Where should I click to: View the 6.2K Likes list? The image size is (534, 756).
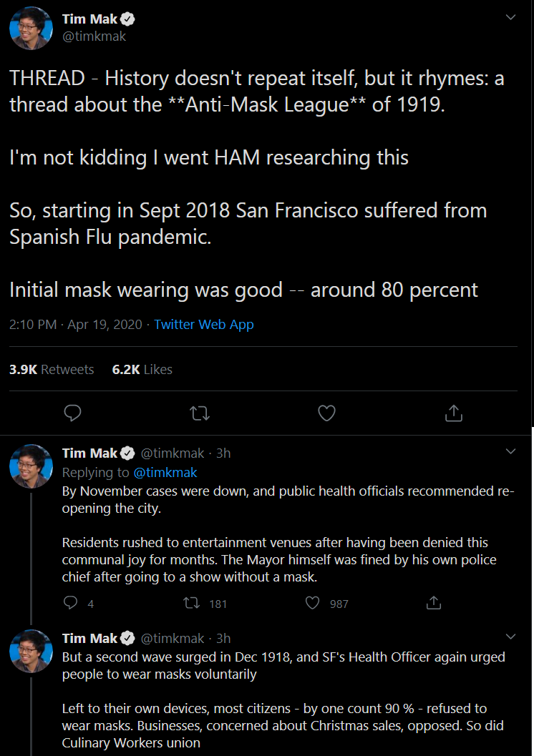(142, 369)
